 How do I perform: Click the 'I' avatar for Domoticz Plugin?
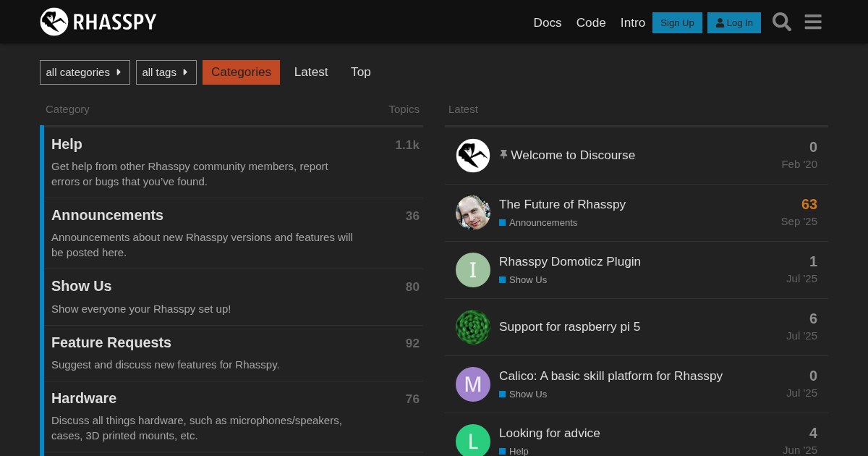[473, 270]
